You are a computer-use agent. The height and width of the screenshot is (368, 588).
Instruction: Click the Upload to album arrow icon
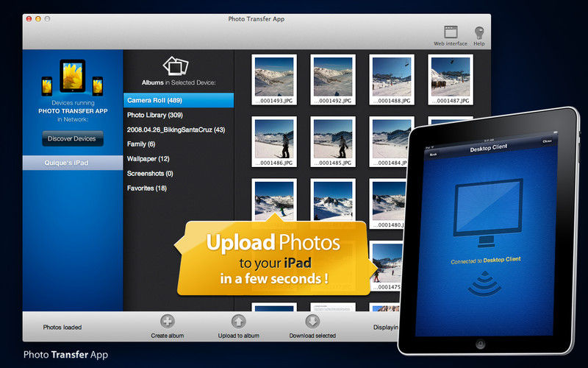pos(238,322)
